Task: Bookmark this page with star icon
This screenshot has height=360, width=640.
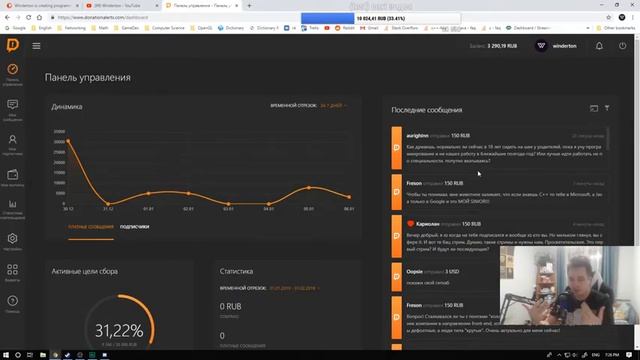Action: tap(609, 18)
